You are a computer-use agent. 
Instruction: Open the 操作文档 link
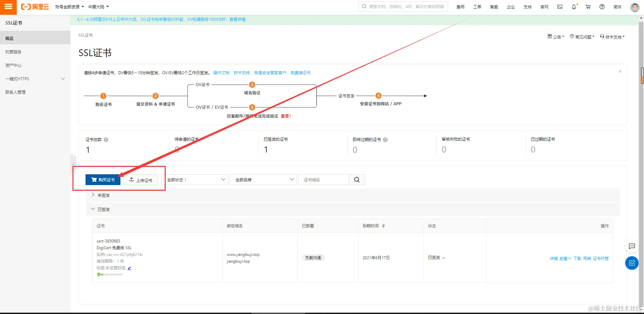(221, 73)
